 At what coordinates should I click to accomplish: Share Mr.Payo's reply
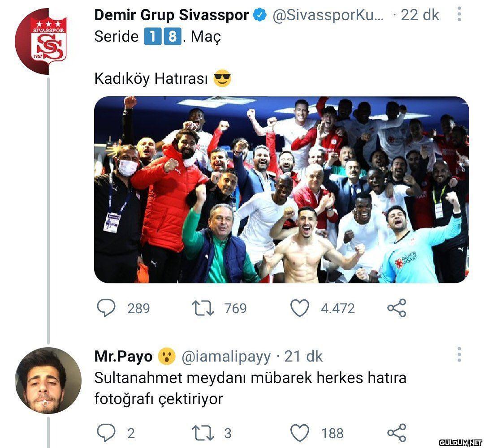(x=397, y=433)
